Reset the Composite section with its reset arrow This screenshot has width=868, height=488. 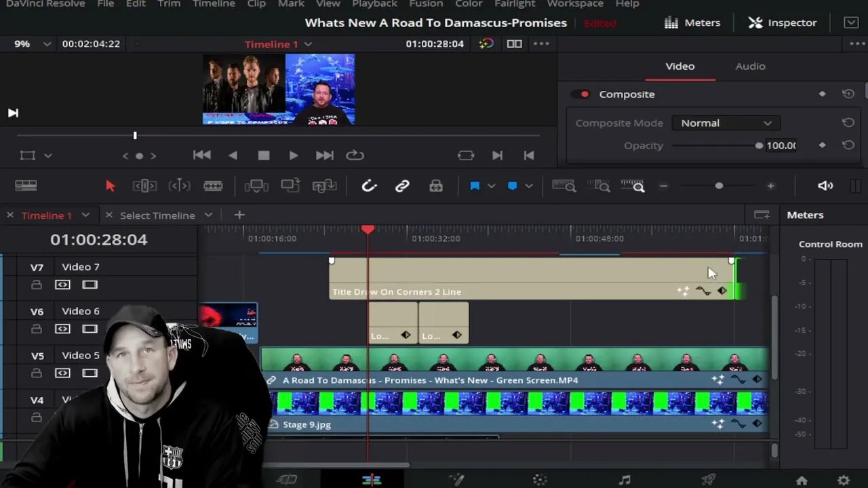coord(848,94)
